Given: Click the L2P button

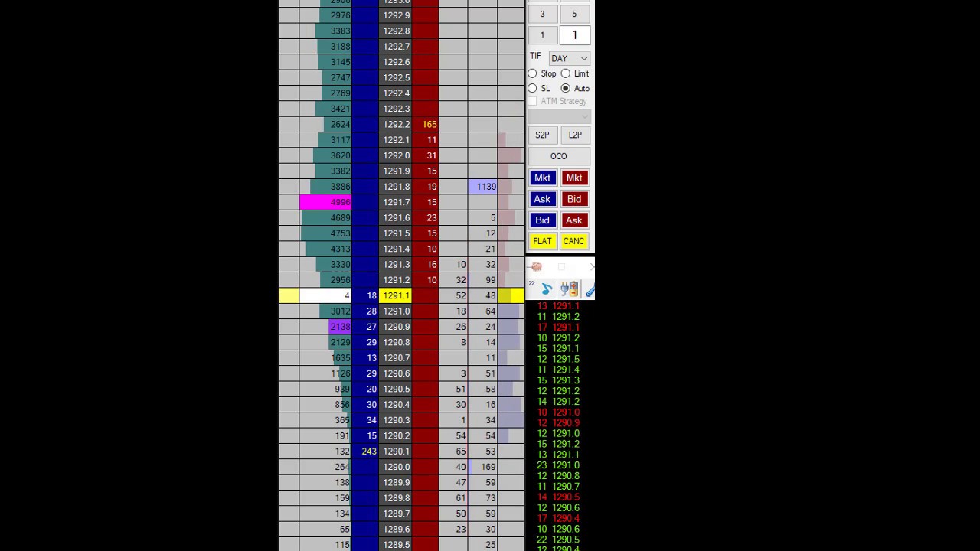Looking at the screenshot, I should [575, 135].
